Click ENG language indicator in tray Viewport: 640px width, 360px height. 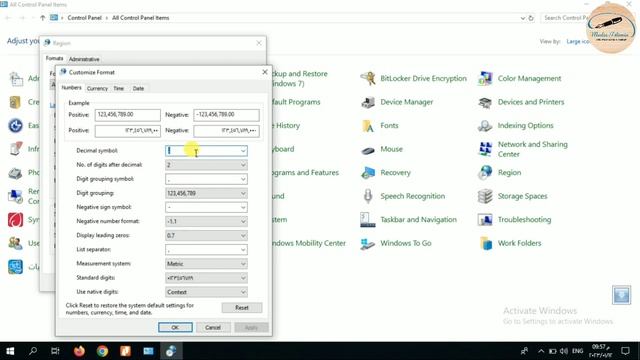coord(577,351)
